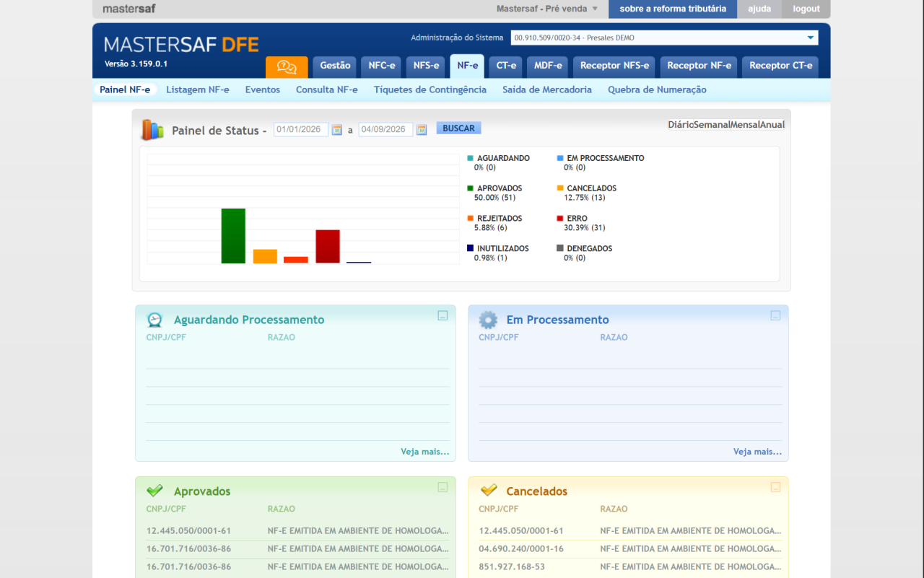The height and width of the screenshot is (578, 924).
Task: Open Tíquetes de Contingência
Action: pos(430,89)
